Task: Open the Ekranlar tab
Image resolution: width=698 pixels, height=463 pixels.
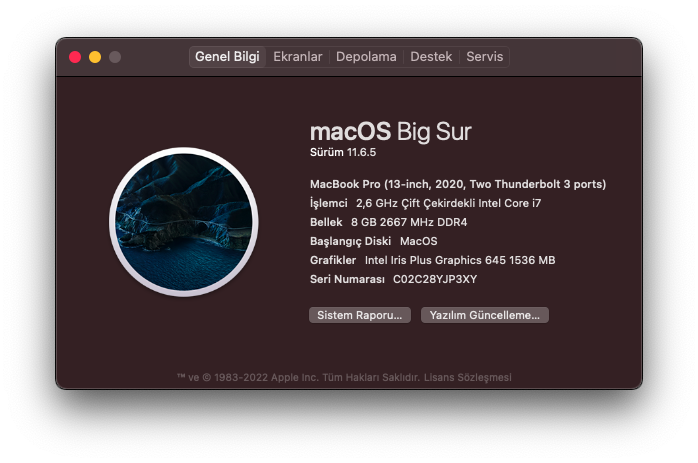Action: point(298,57)
